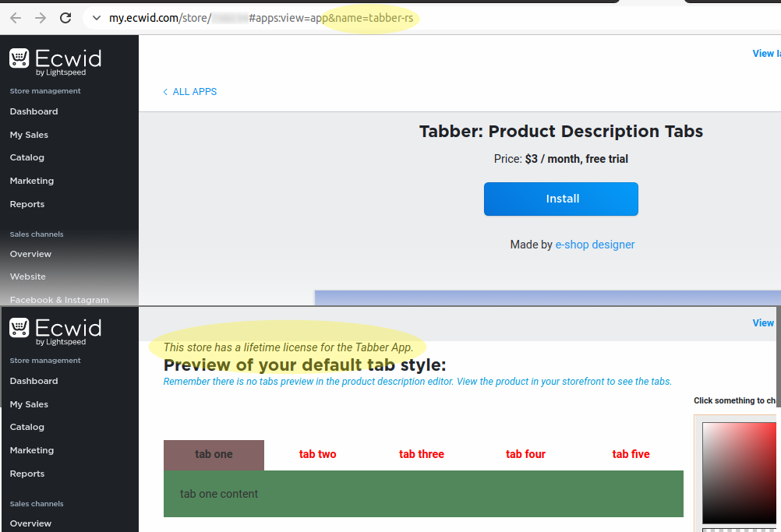This screenshot has width=781, height=532.
Task: Open Overview in the upper sidebar
Action: click(x=30, y=254)
